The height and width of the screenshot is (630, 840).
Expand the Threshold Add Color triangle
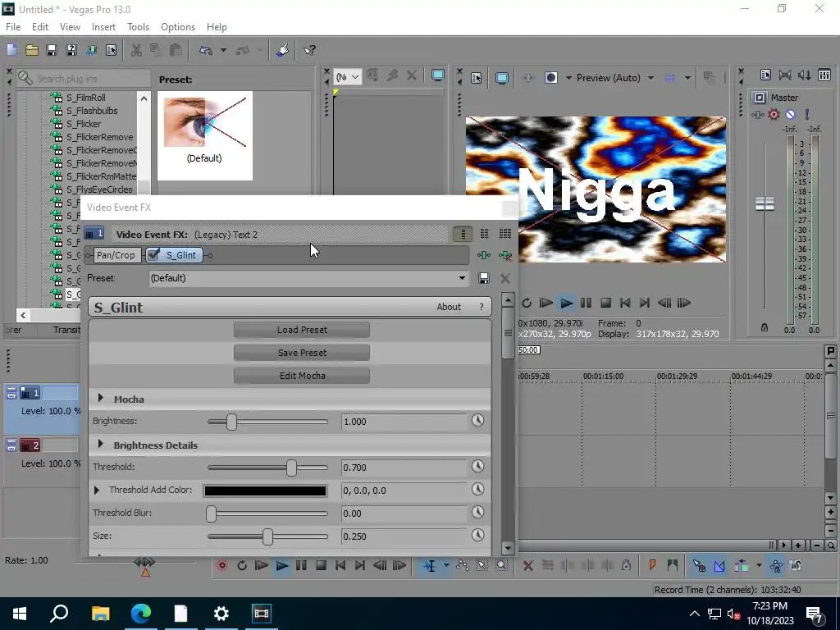point(97,490)
